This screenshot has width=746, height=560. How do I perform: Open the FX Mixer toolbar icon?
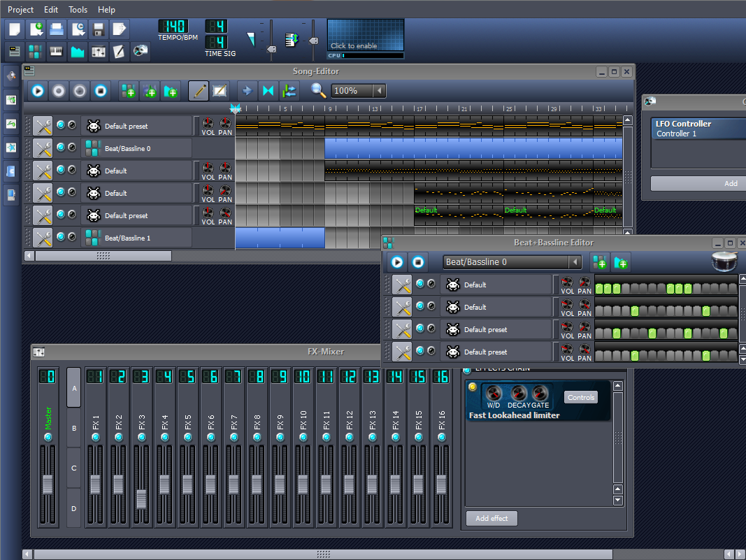click(98, 51)
